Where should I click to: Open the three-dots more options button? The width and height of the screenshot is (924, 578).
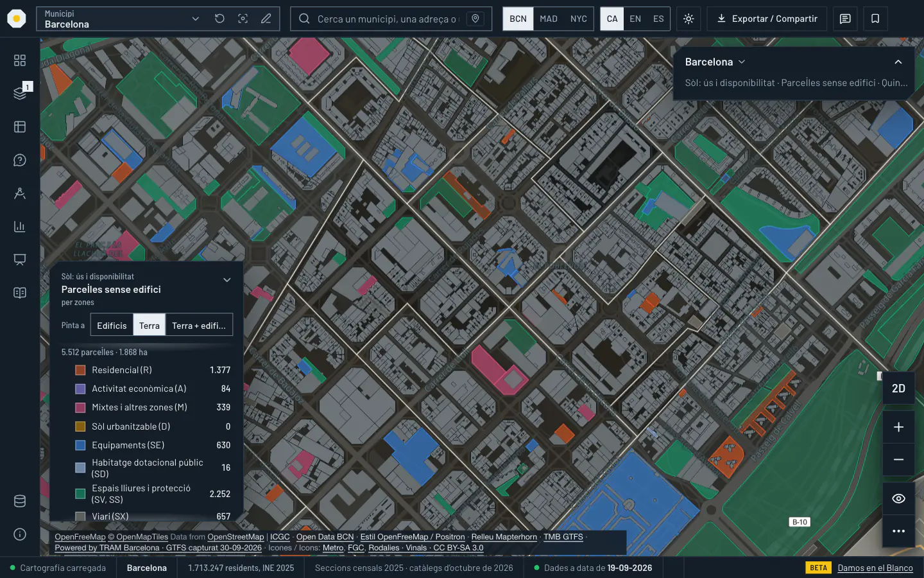[x=898, y=531]
